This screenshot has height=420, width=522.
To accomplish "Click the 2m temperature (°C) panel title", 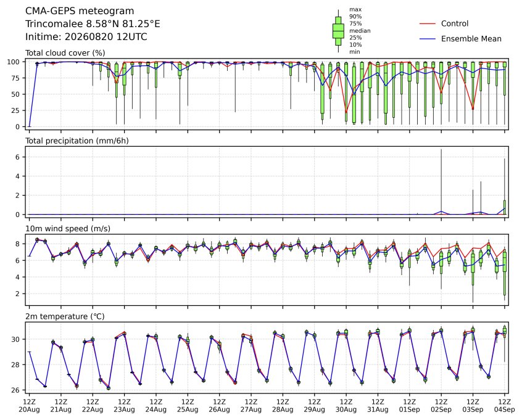I will coord(65,316).
